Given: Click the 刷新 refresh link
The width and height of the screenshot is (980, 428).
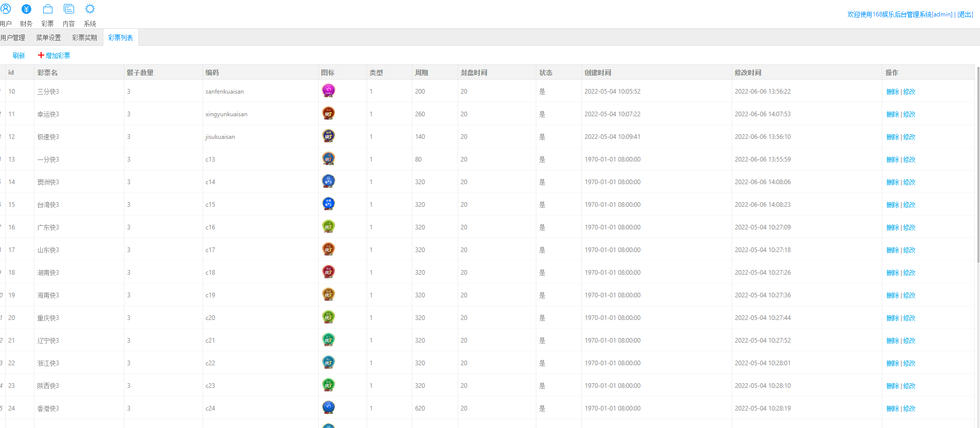Looking at the screenshot, I should click(x=19, y=56).
